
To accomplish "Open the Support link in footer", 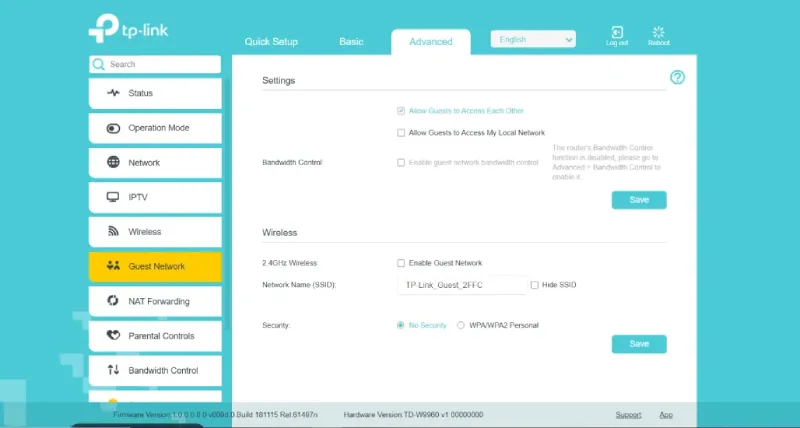I will point(628,414).
